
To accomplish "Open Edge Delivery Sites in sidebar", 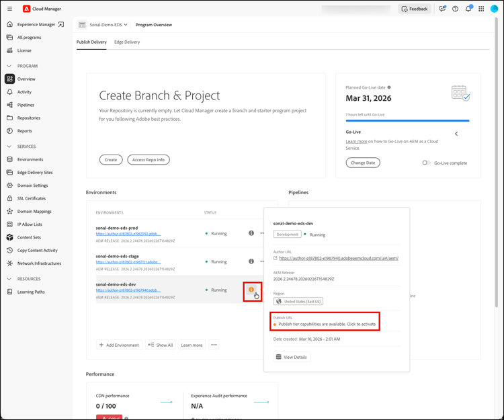I will pos(36,173).
